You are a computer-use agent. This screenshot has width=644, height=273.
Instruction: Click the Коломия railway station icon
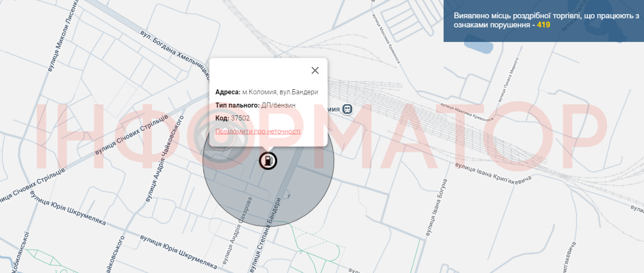coord(347,109)
